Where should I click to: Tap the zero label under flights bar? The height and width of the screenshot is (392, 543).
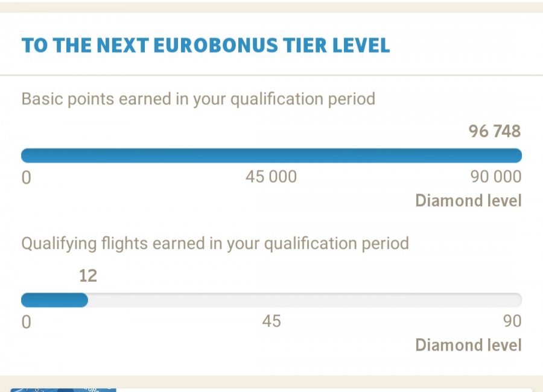[26, 321]
